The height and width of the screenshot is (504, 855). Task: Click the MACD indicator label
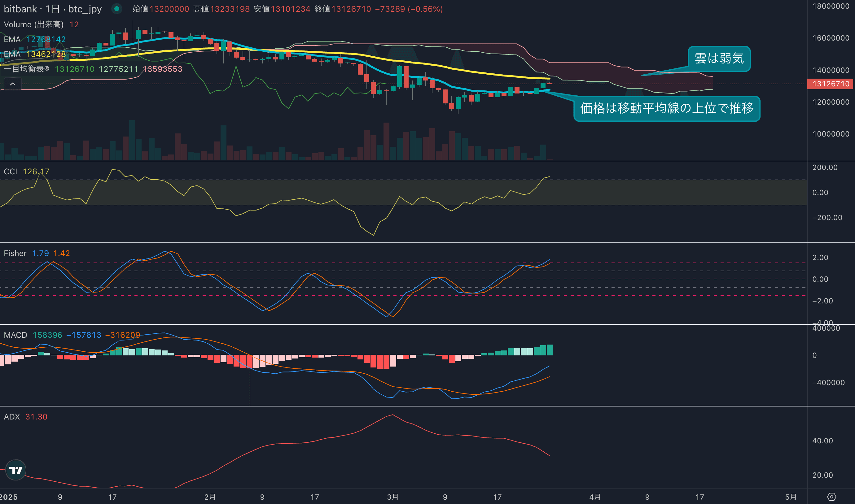[15, 335]
